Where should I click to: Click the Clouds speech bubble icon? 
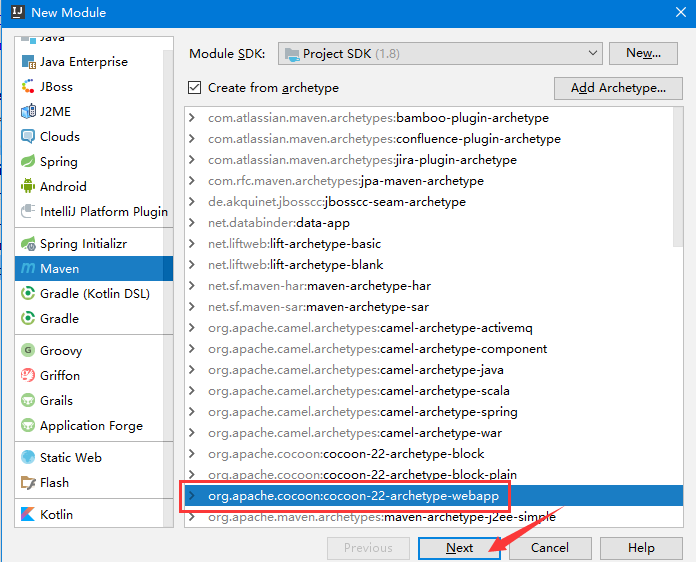pos(28,136)
